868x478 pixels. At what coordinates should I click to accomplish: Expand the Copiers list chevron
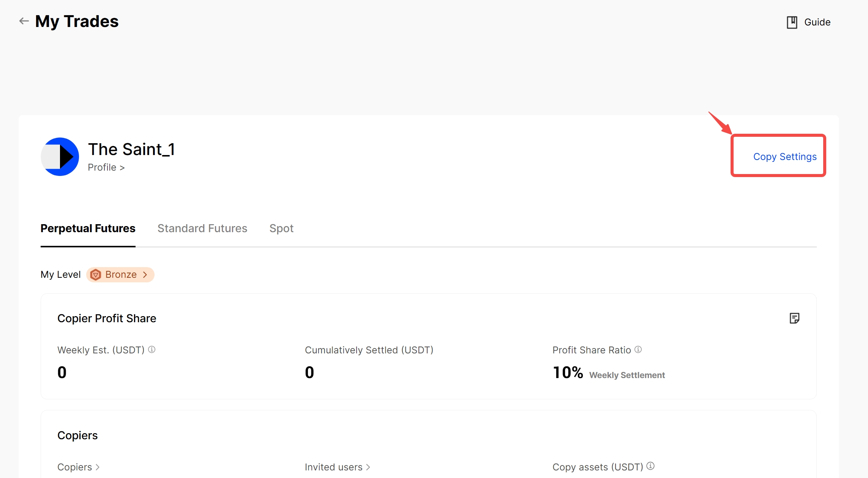98,467
